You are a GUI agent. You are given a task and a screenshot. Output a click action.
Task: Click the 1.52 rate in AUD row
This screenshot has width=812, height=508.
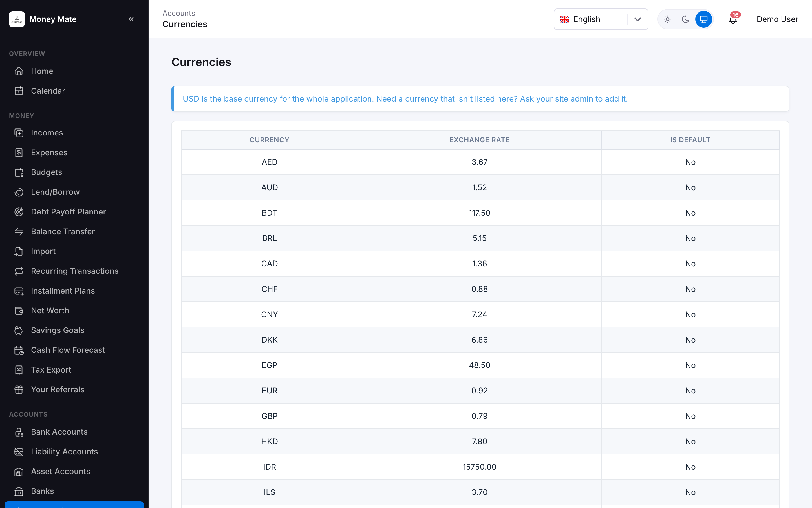click(x=480, y=187)
